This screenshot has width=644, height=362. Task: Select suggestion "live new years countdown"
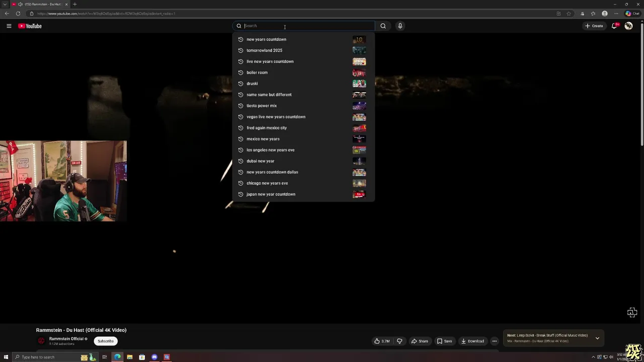303,61
